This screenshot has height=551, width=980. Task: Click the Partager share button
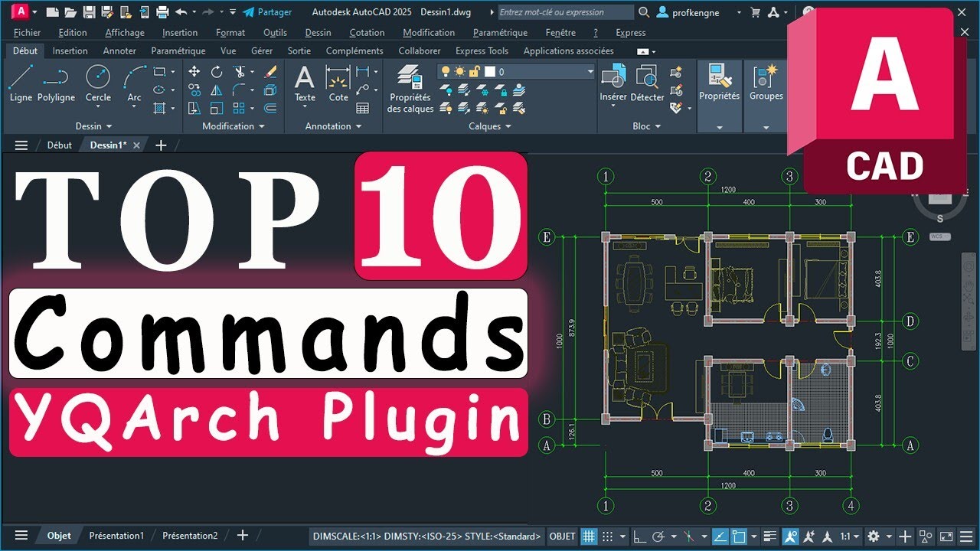pos(267,12)
